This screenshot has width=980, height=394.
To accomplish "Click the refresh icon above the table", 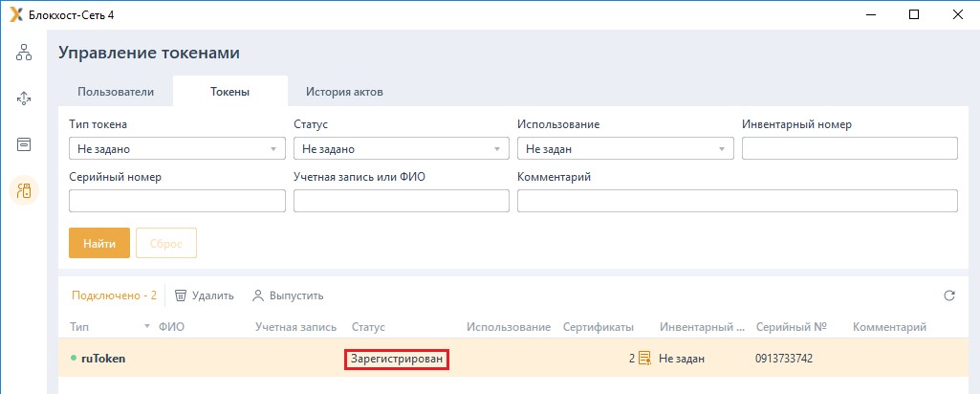I will click(949, 295).
